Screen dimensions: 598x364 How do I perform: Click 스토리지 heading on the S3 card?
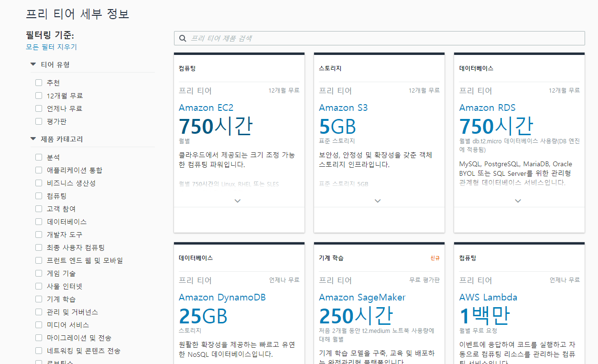pyautogui.click(x=330, y=68)
